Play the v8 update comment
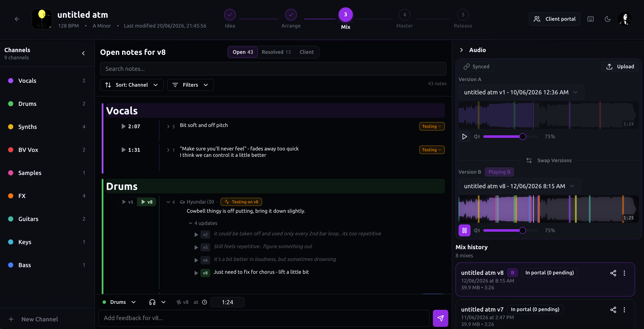 click(196, 273)
